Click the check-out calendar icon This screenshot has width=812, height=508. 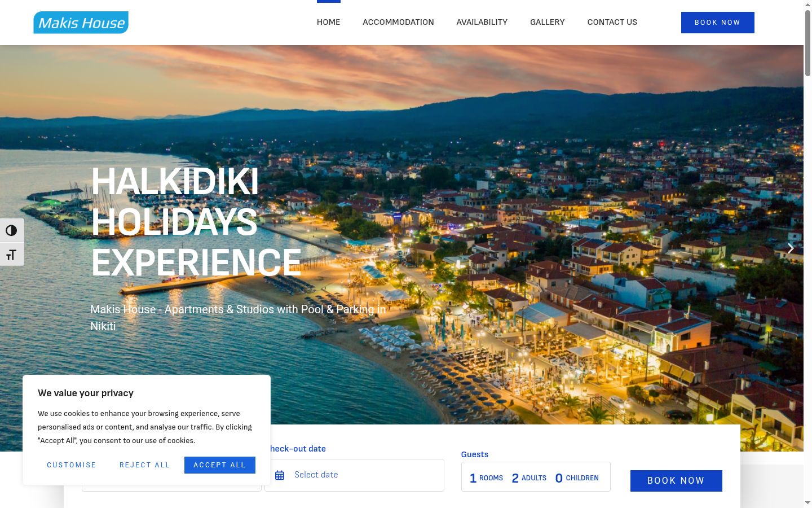(280, 475)
